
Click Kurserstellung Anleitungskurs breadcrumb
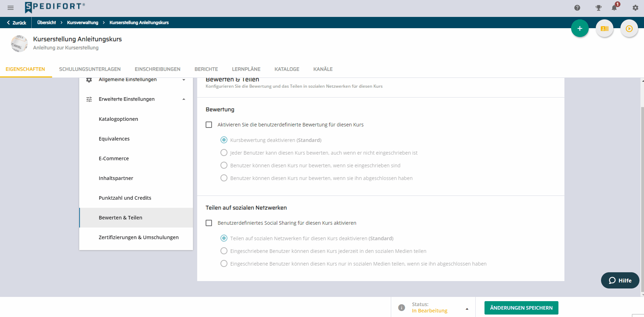139,23
